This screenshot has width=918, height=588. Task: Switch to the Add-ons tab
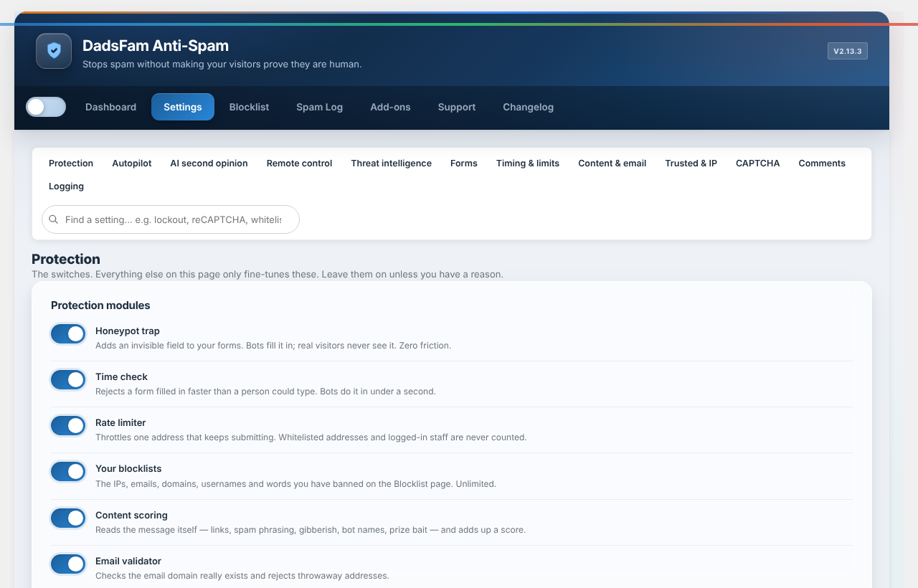(390, 107)
